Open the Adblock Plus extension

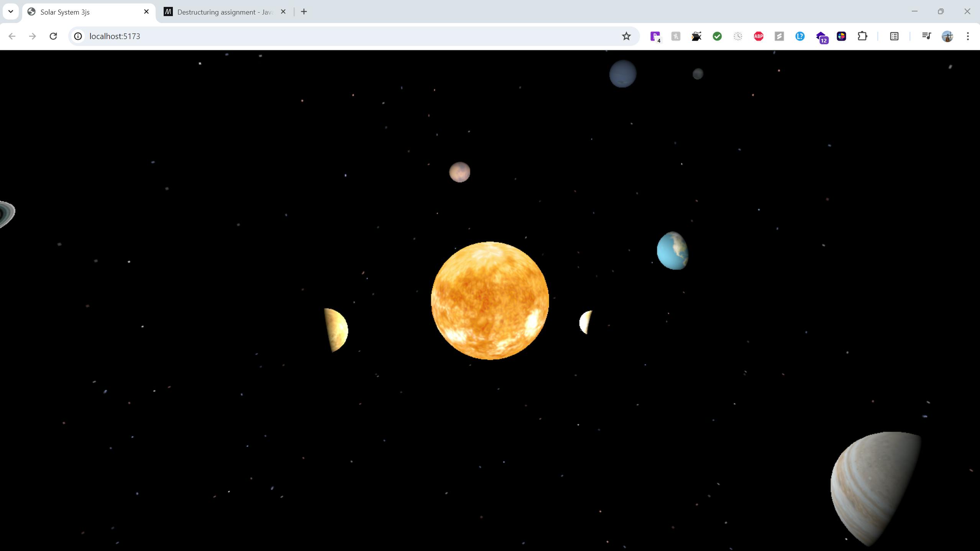[x=758, y=36]
